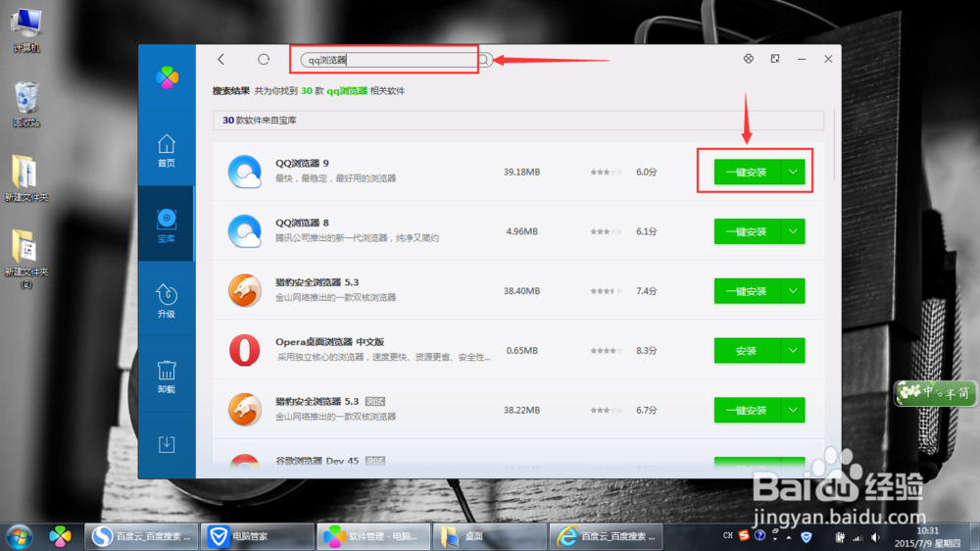
Task: Click 一键安装 for QQ浏览器 8
Action: point(747,231)
